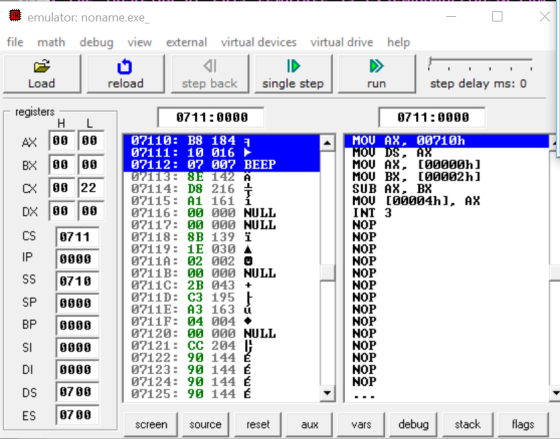560x439 pixels.
Task: Click the SP register field
Action: (77, 303)
